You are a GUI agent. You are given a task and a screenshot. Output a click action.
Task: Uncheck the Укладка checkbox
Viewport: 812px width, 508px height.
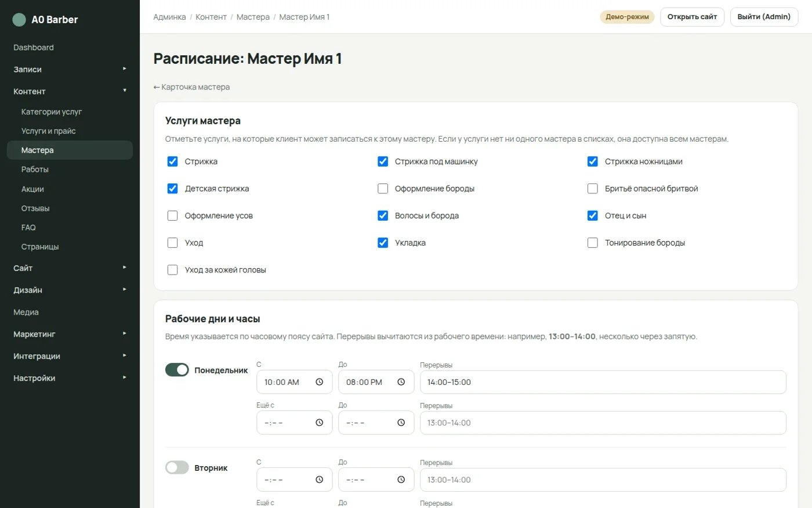coord(383,243)
